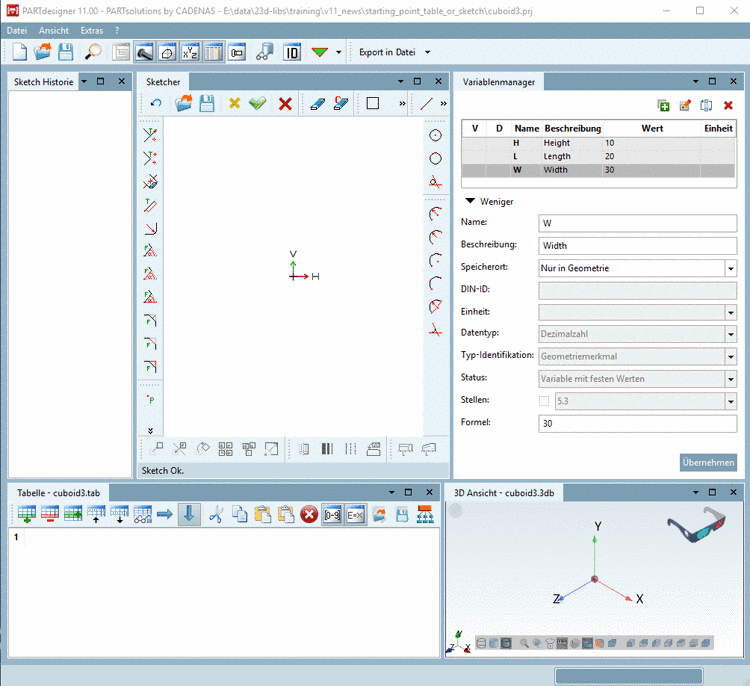The height and width of the screenshot is (686, 750).
Task: Click Sketcher save floppy icon
Action: (x=207, y=103)
